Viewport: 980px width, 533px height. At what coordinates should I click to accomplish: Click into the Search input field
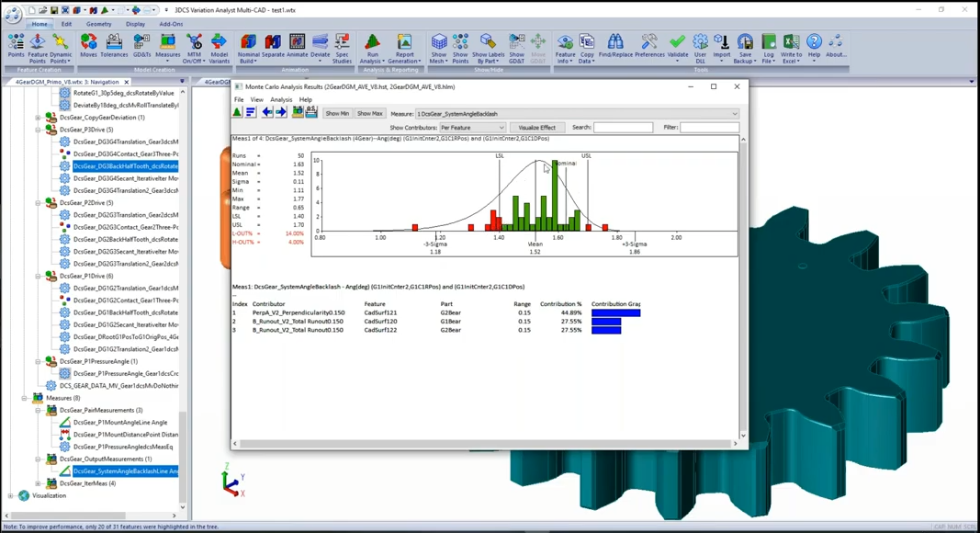623,128
